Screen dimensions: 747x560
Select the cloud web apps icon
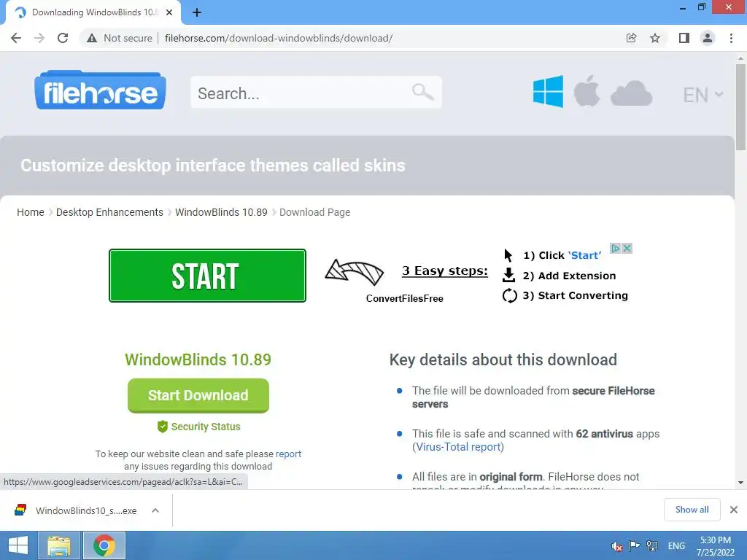click(x=631, y=93)
